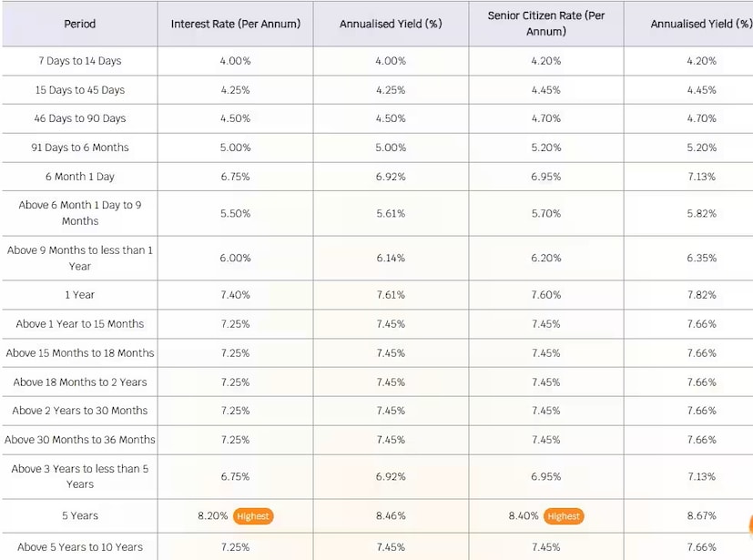Select the Above 5 Years to 10 Years row
Image resolution: width=753 pixels, height=560 pixels.
80,547
